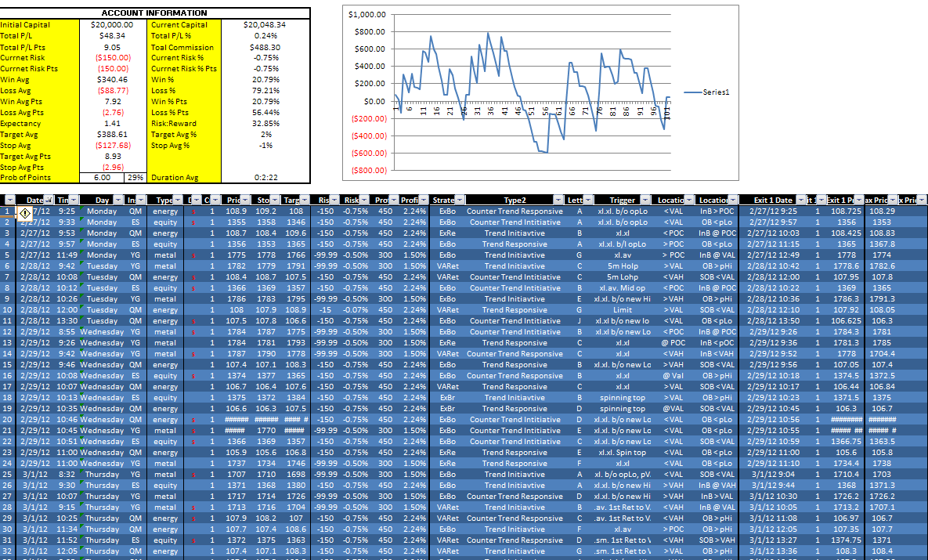Open the Day column filter dropdown

point(118,200)
